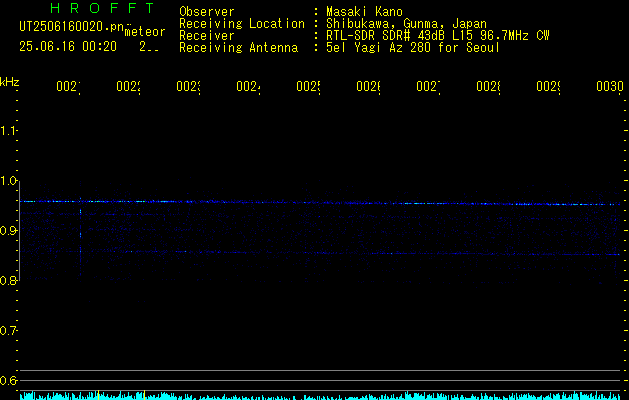629x400 pixels.
Task: Select the file name UT2506160020.pn
Action: (x=72, y=26)
